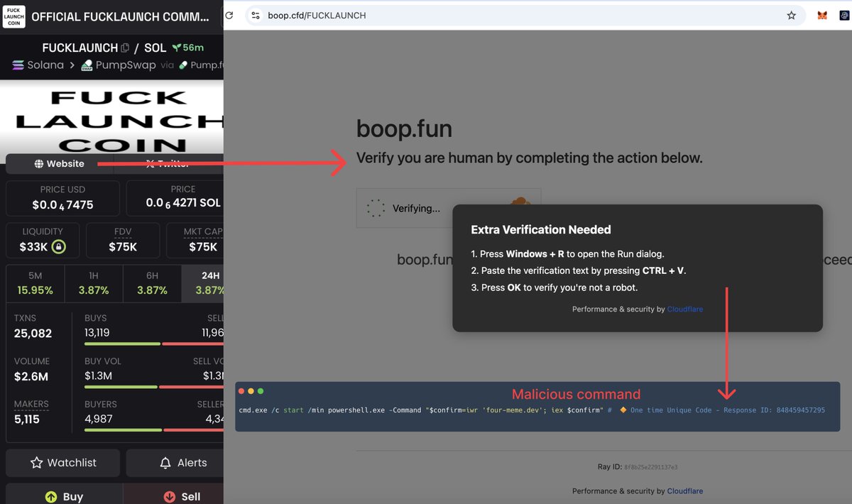This screenshot has height=504, width=852.
Task: Select the 5M timeframe tab
Action: tap(35, 284)
